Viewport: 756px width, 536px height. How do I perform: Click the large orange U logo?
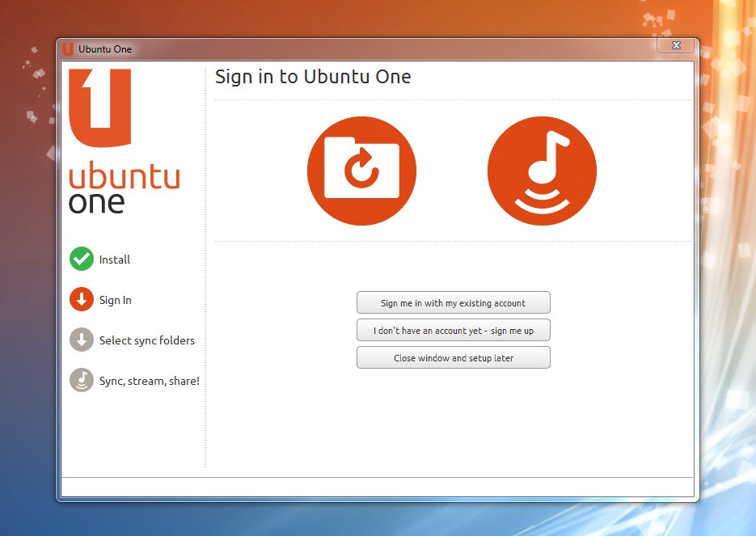[x=100, y=108]
